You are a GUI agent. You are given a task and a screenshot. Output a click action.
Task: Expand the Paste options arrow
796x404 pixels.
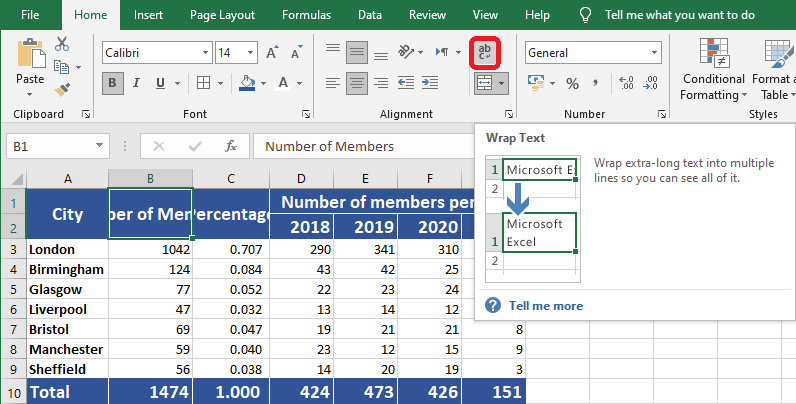pos(29,94)
